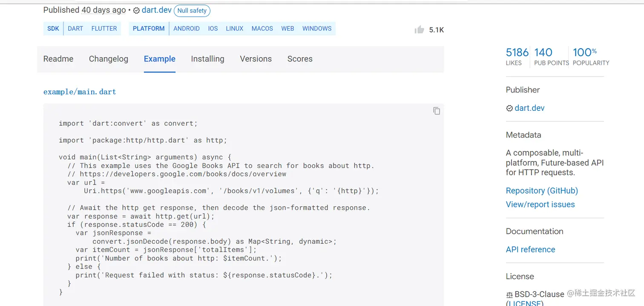This screenshot has width=644, height=306.
Task: Click the 'void main' code line
Action: pyautogui.click(x=145, y=157)
